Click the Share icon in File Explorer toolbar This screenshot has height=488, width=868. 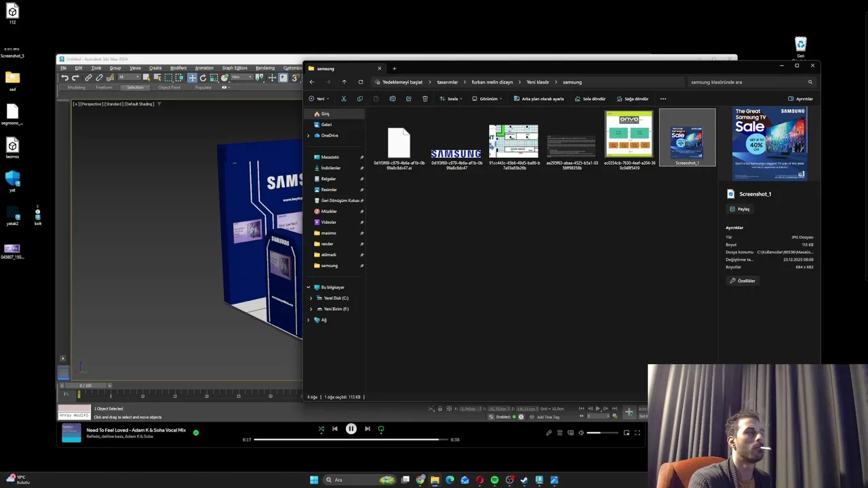point(409,99)
